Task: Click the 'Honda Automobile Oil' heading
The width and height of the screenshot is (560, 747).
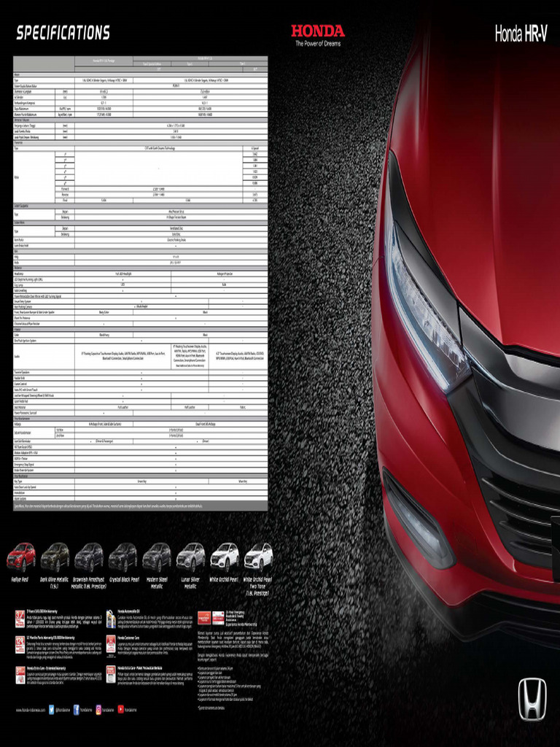Action: point(128,611)
